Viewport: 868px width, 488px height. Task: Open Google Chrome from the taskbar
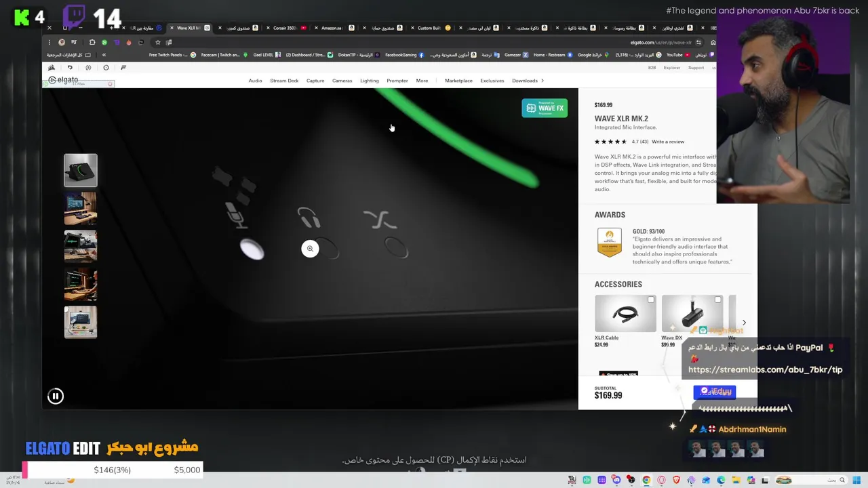coord(646,481)
